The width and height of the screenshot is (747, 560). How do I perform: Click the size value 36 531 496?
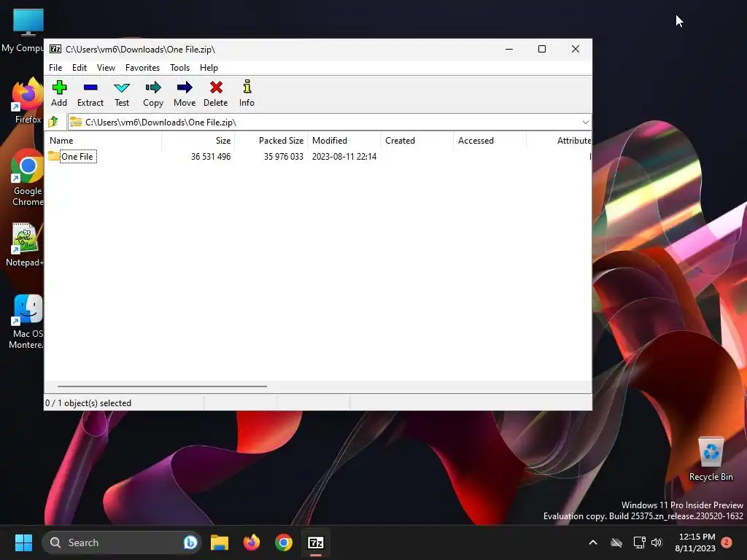tap(211, 157)
